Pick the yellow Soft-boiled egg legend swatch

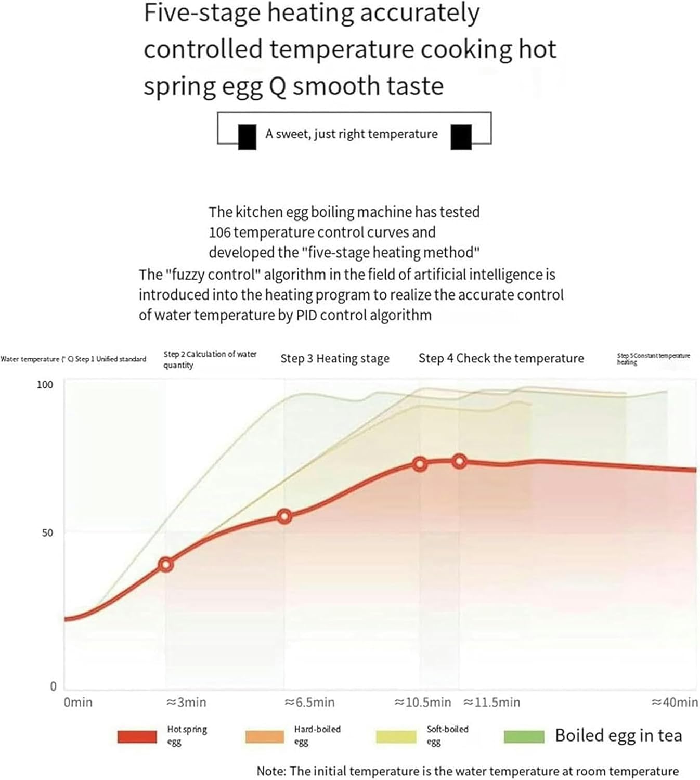396,736
